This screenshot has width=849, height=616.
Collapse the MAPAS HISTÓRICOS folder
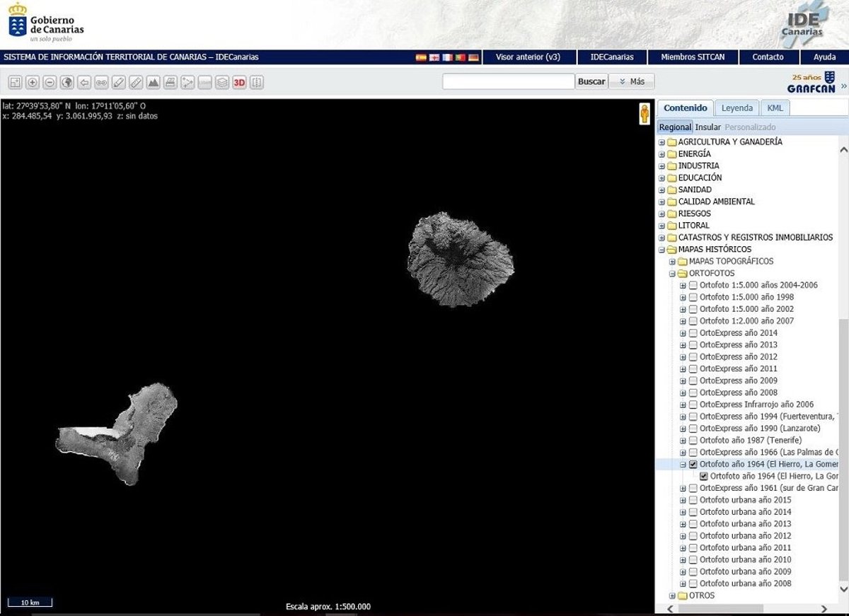(662, 250)
